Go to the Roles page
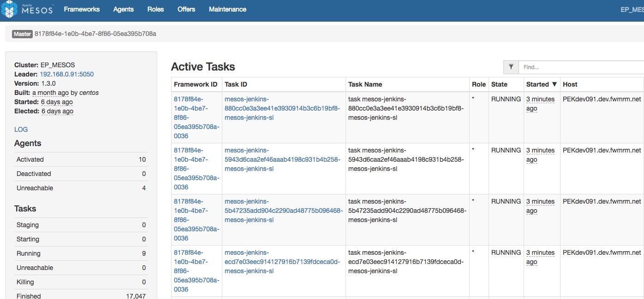 (x=155, y=9)
